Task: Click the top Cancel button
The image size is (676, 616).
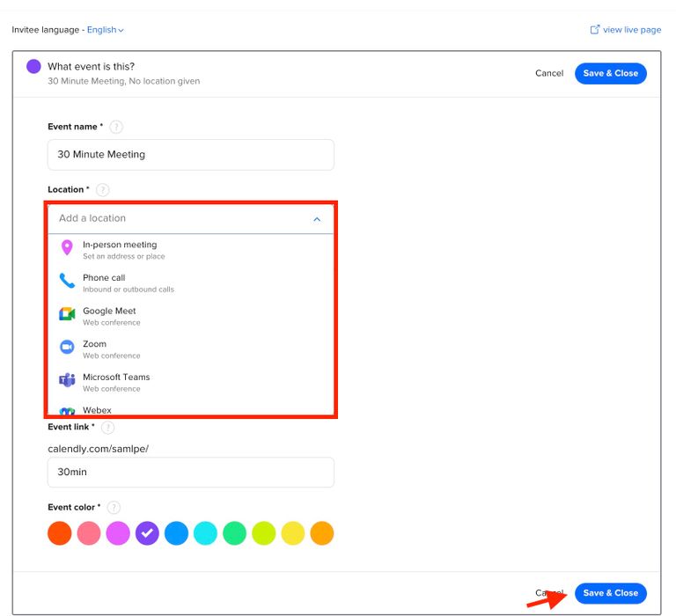Action: click(549, 73)
